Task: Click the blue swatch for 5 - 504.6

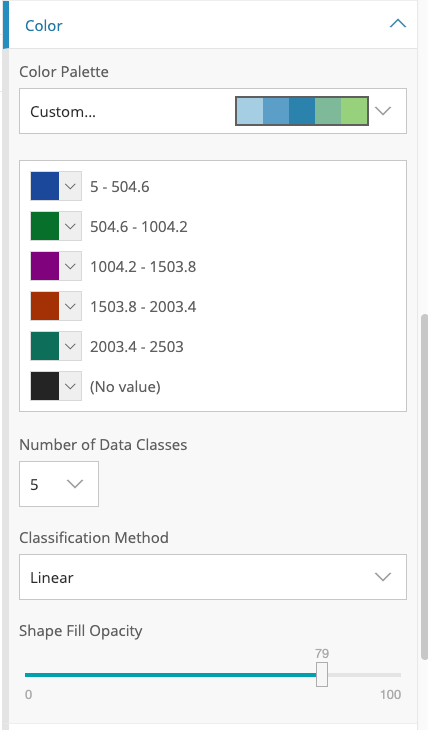Action: (45, 186)
